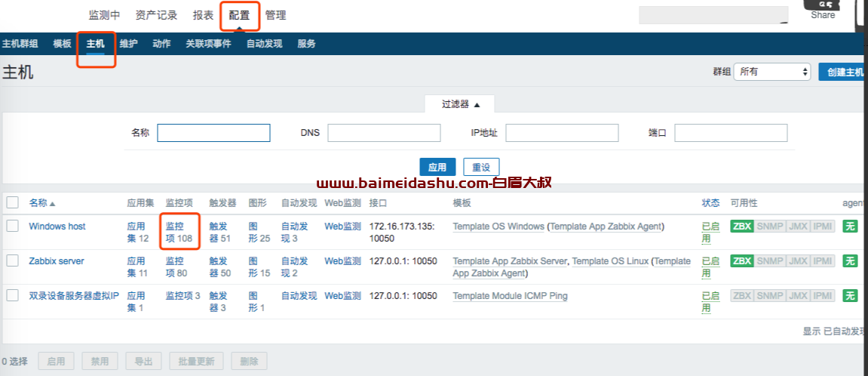Open the 配置 top menu
Screen dimensions: 868x376
pyautogui.click(x=239, y=16)
